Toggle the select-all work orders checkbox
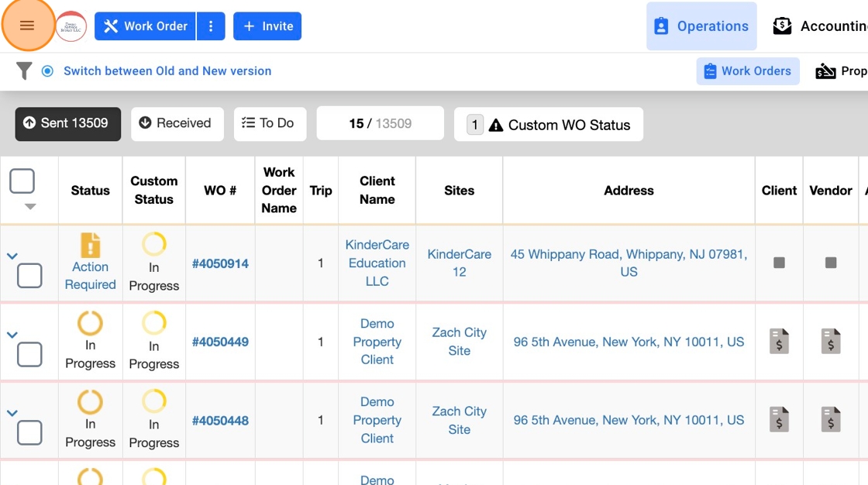 point(22,181)
